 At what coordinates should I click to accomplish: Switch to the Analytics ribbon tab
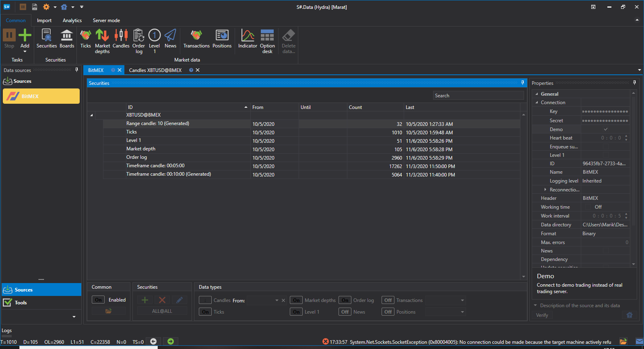(72, 21)
